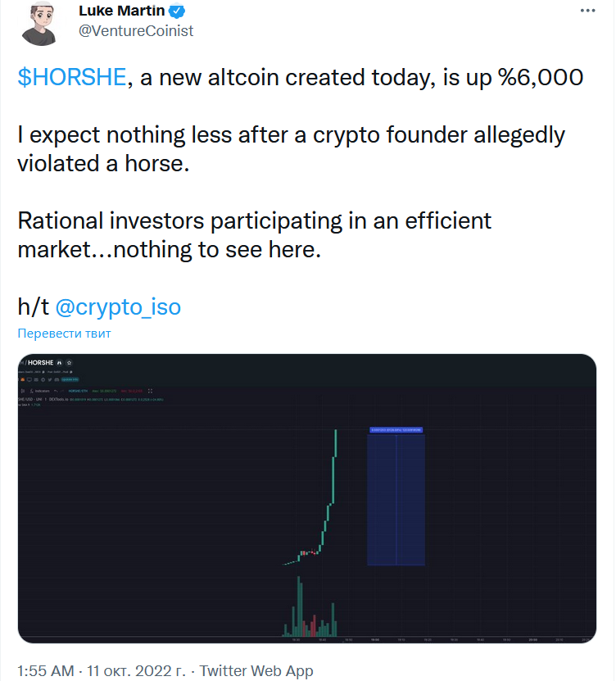This screenshot has width=616, height=681.
Task: Click the Twitter bird icon in the chart header
Action: point(50,379)
